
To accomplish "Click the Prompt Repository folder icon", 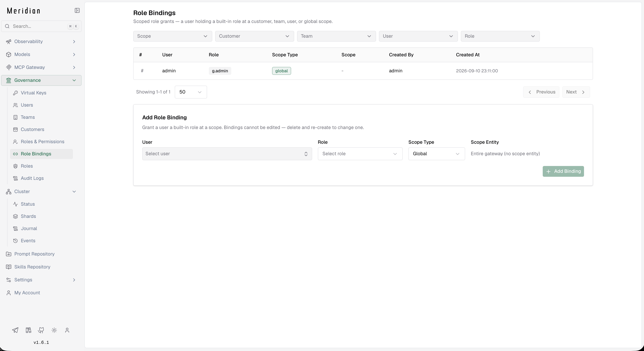I will (8, 254).
